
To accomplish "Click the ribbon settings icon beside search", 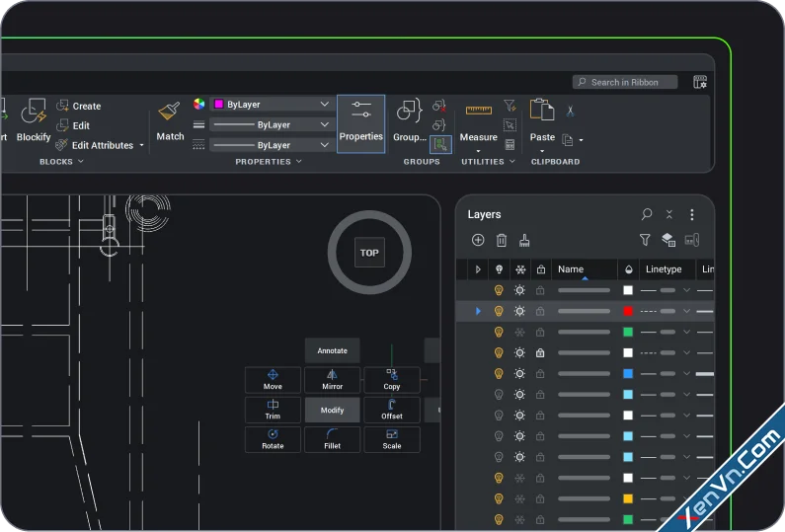I will (x=700, y=82).
